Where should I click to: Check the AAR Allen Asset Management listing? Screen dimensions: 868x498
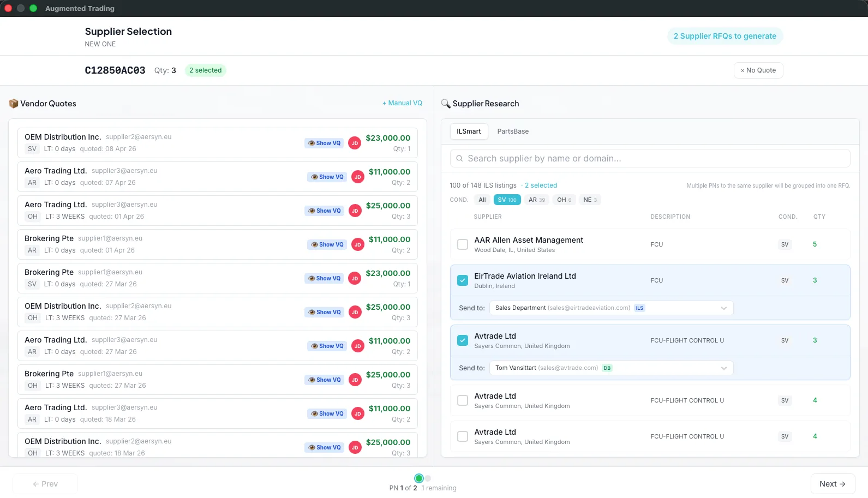463,244
